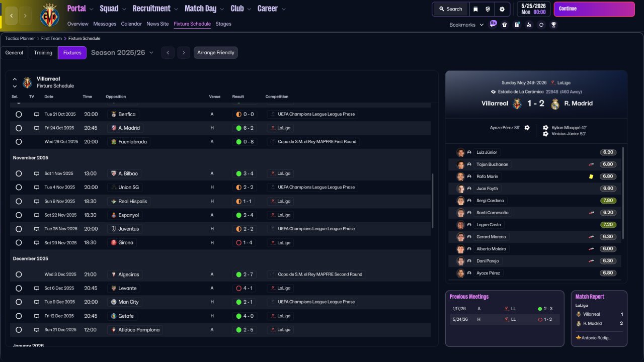The height and width of the screenshot is (362, 644).
Task: Open settings gear icon
Action: [502, 9]
